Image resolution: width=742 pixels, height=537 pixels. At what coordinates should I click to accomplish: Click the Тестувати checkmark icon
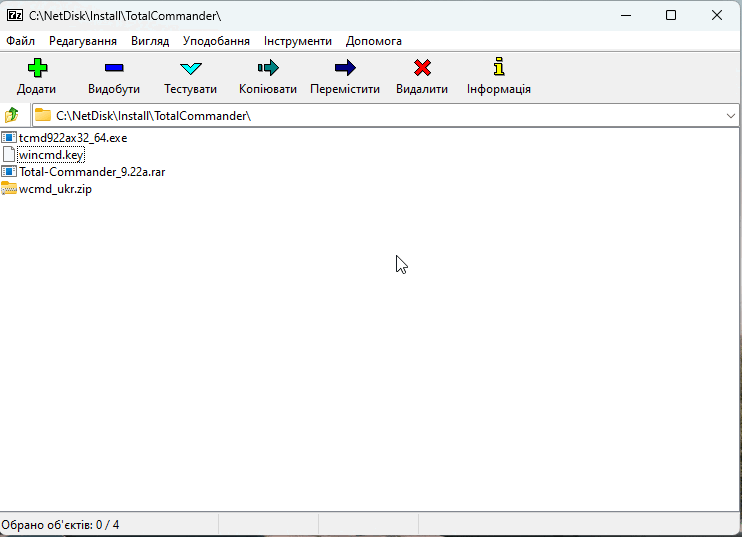[x=191, y=68]
